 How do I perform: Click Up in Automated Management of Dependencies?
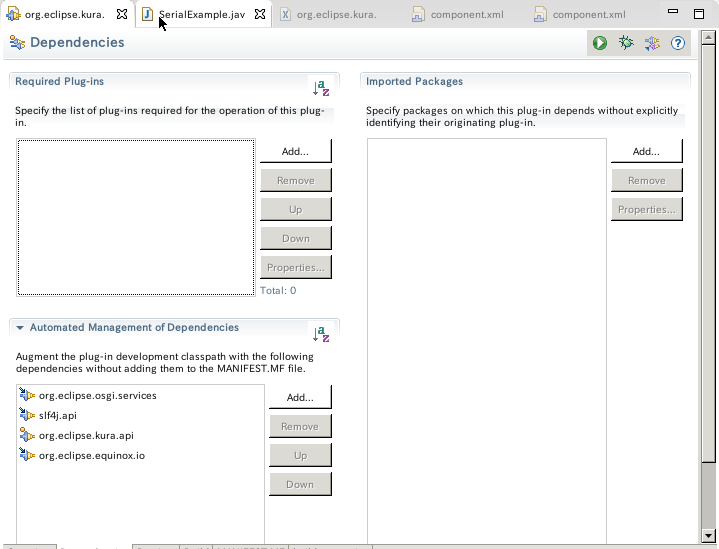click(x=300, y=455)
